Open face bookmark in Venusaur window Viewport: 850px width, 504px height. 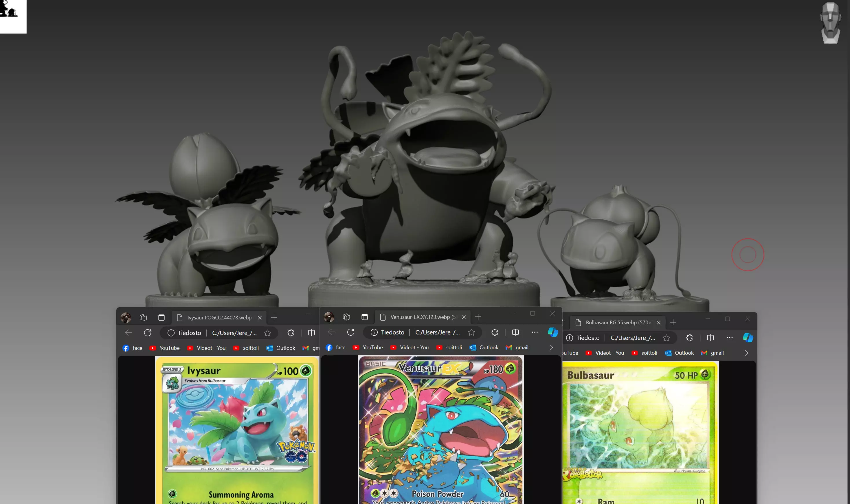click(336, 347)
